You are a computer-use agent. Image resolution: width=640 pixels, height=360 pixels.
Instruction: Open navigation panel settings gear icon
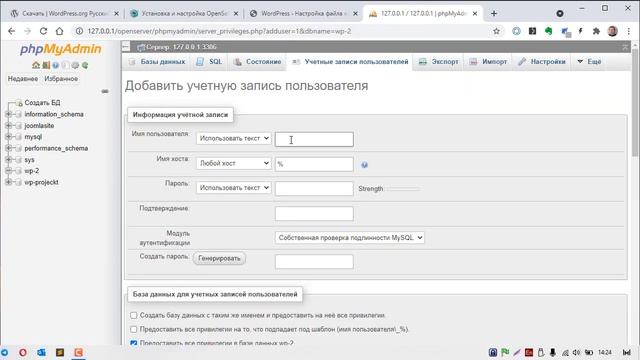pyautogui.click(x=75, y=65)
